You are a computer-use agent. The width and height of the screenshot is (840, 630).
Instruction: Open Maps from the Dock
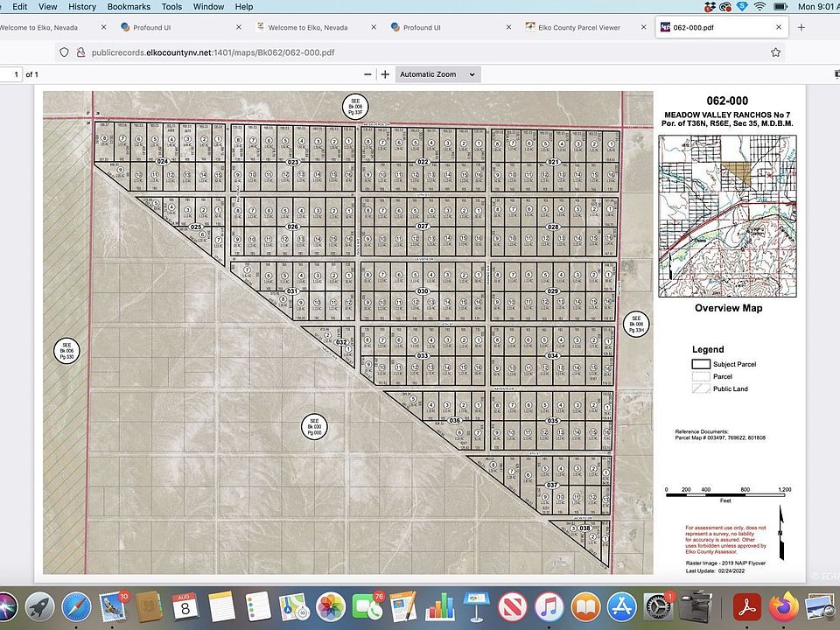(294, 607)
